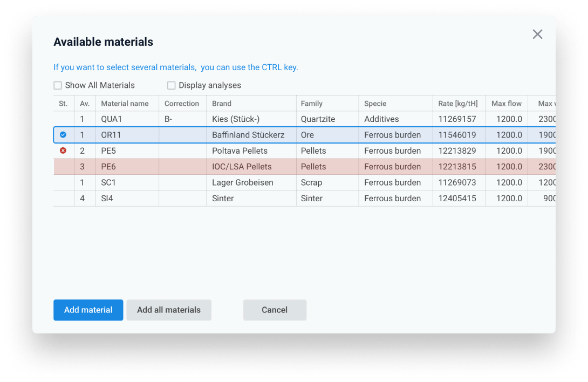Click the Add material button
The width and height of the screenshot is (588, 382).
88,310
